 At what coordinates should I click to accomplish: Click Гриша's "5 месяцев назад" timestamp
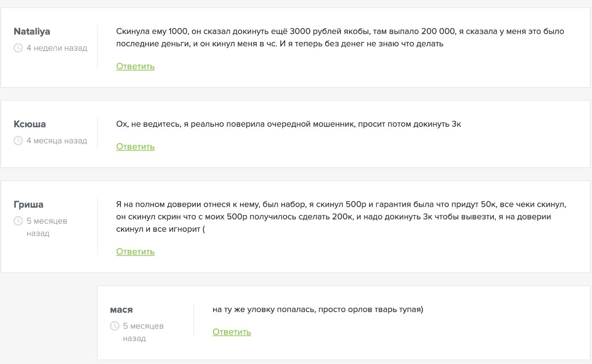[46, 227]
